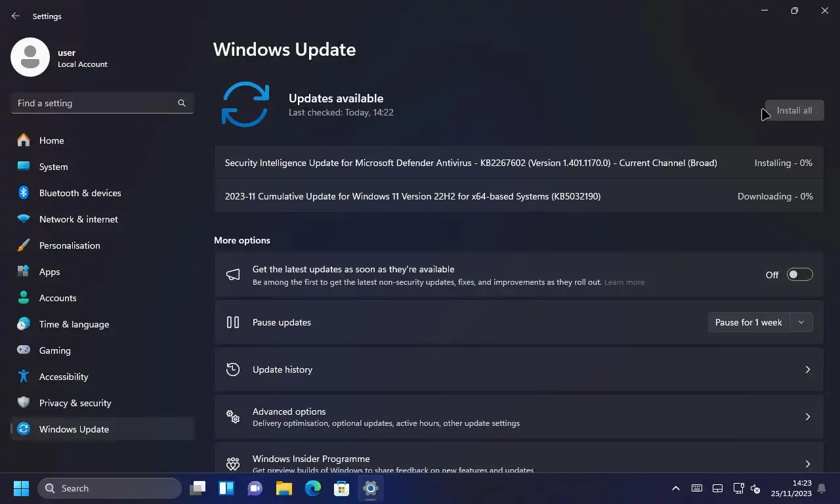Open System settings page

coord(102,167)
